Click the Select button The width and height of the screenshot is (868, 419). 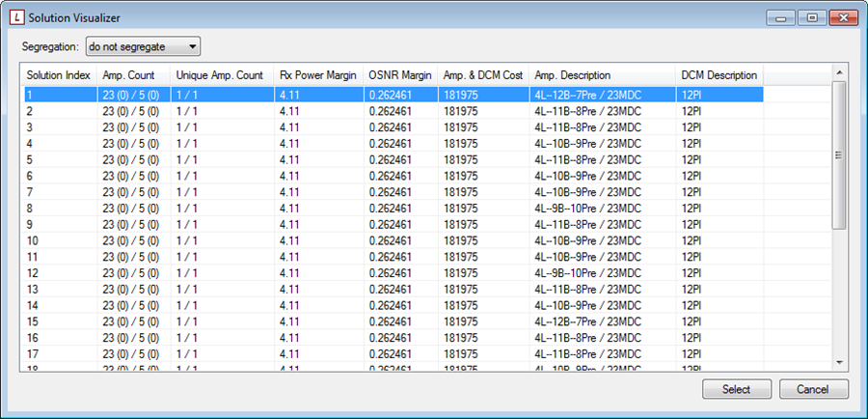[x=736, y=389]
